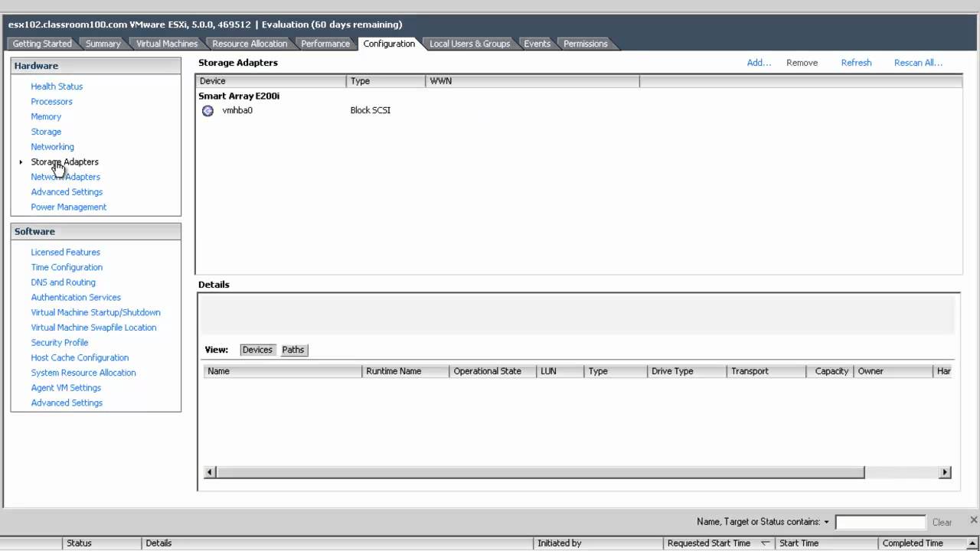Sort tasks by Initiated by column

coord(598,543)
